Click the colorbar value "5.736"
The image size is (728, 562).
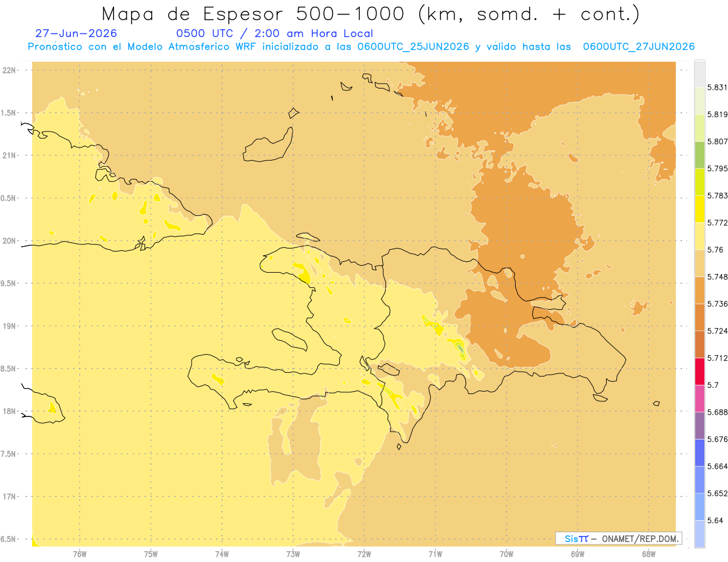click(x=717, y=304)
